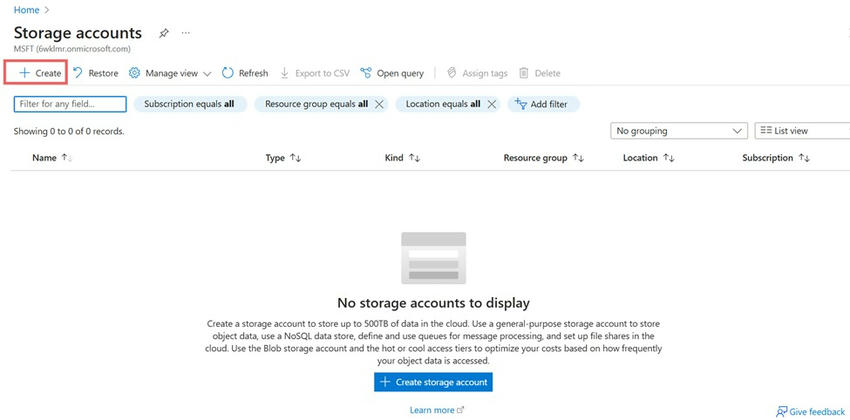Click the Restore toolbar icon
The image size is (850, 420).
[78, 73]
